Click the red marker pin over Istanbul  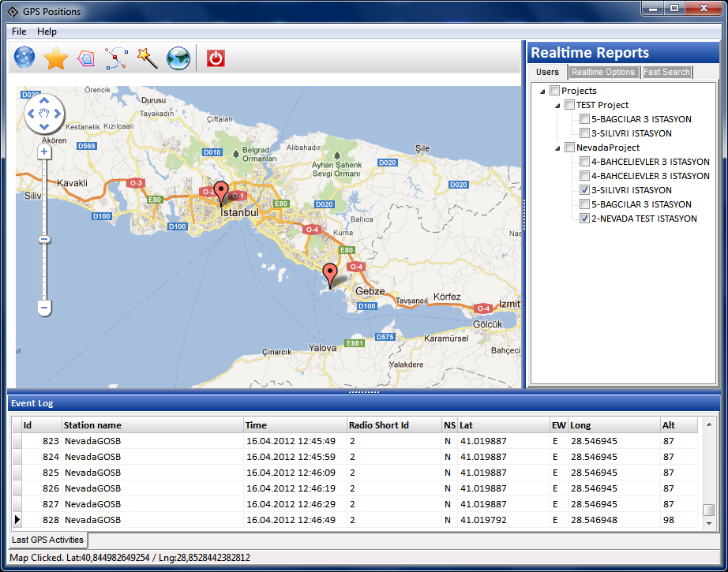pyautogui.click(x=221, y=193)
